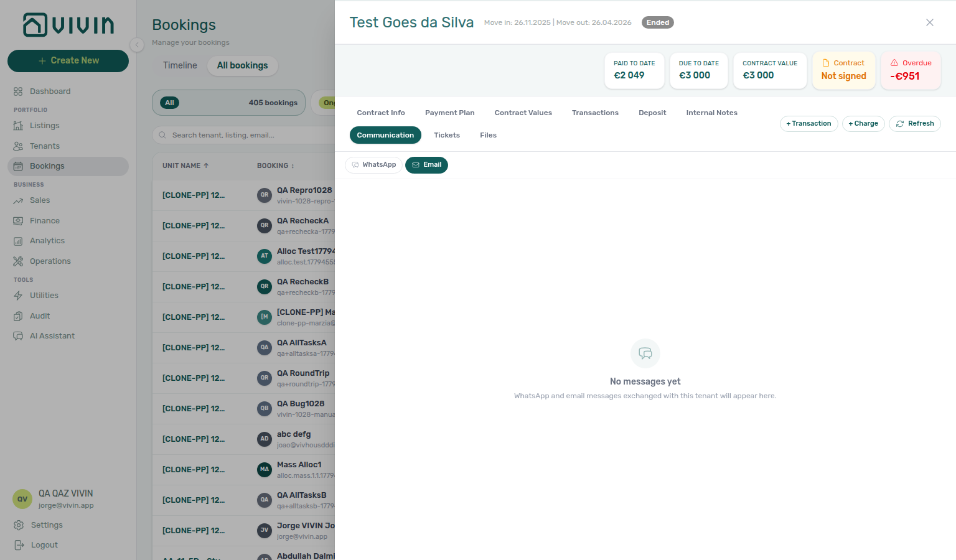
Task: Click the 405 bookings count
Action: 273,103
